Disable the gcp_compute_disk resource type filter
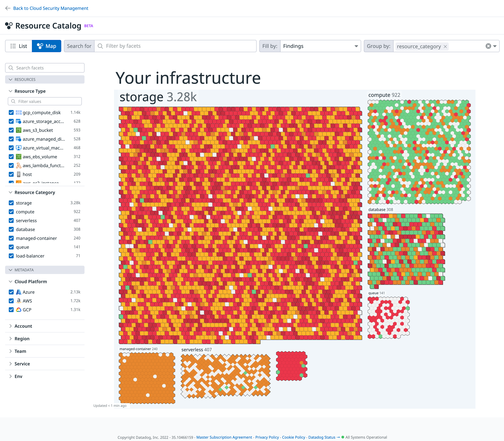This screenshot has width=504, height=441. [11, 112]
